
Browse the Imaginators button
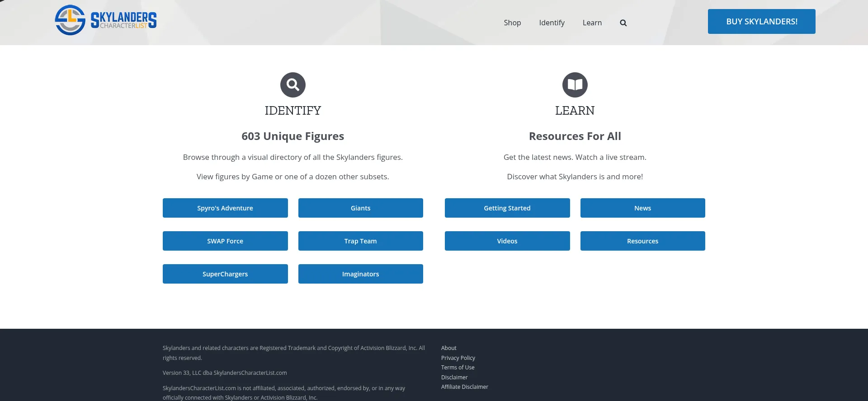(x=361, y=274)
